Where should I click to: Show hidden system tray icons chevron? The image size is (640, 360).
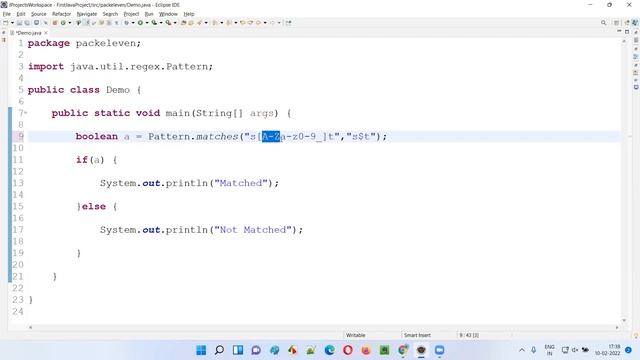tap(522, 350)
